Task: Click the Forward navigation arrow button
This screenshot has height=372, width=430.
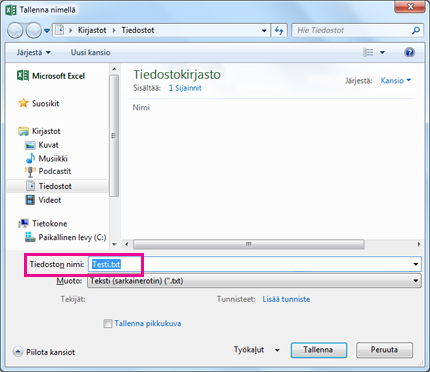Action: (33, 31)
